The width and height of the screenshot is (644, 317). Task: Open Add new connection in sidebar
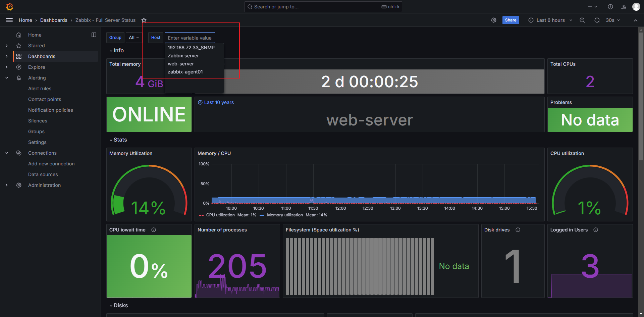51,164
